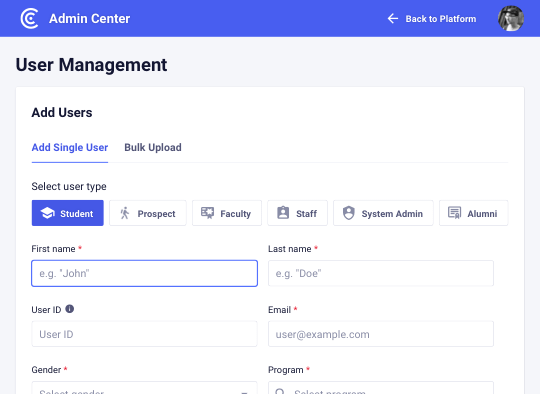
Task: Select the Staff user type
Action: click(x=298, y=213)
